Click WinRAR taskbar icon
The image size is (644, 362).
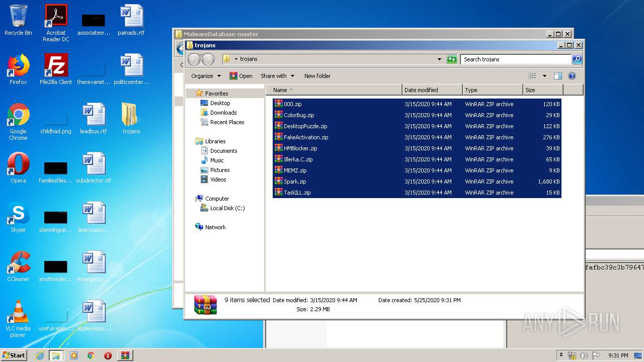(x=125, y=355)
